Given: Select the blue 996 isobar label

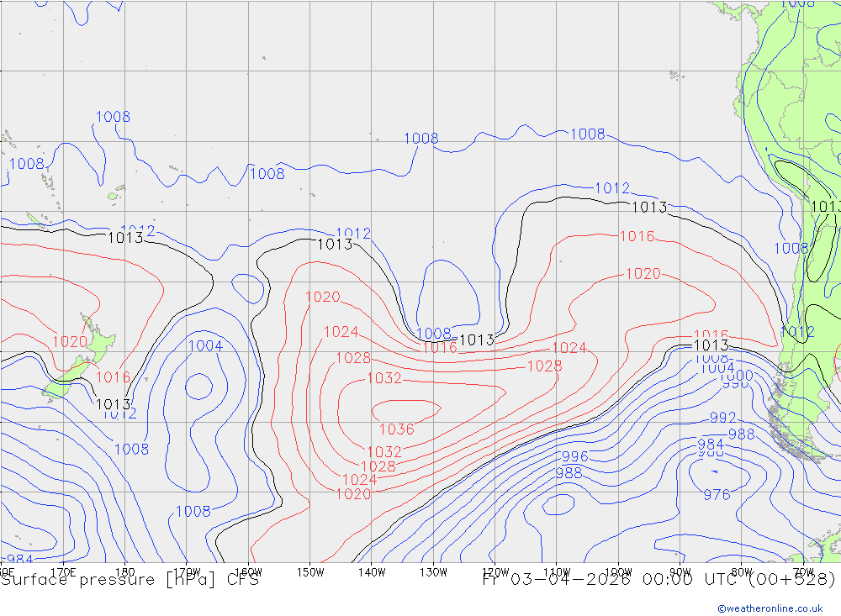Looking at the screenshot, I should click(x=575, y=456).
